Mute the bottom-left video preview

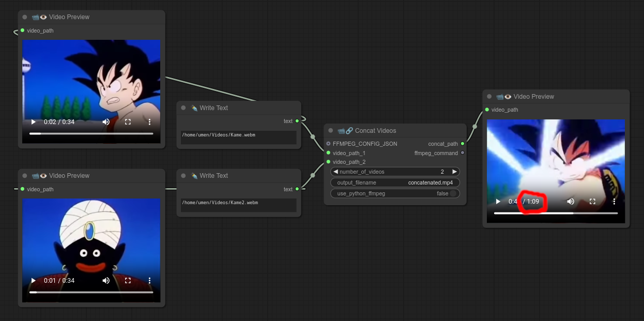point(106,281)
